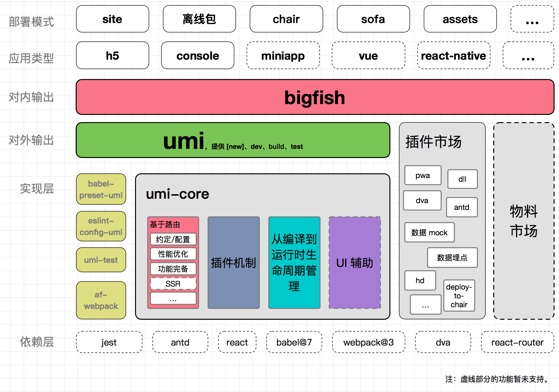
Task: Click the "..." item below SSR
Action: coord(173,298)
